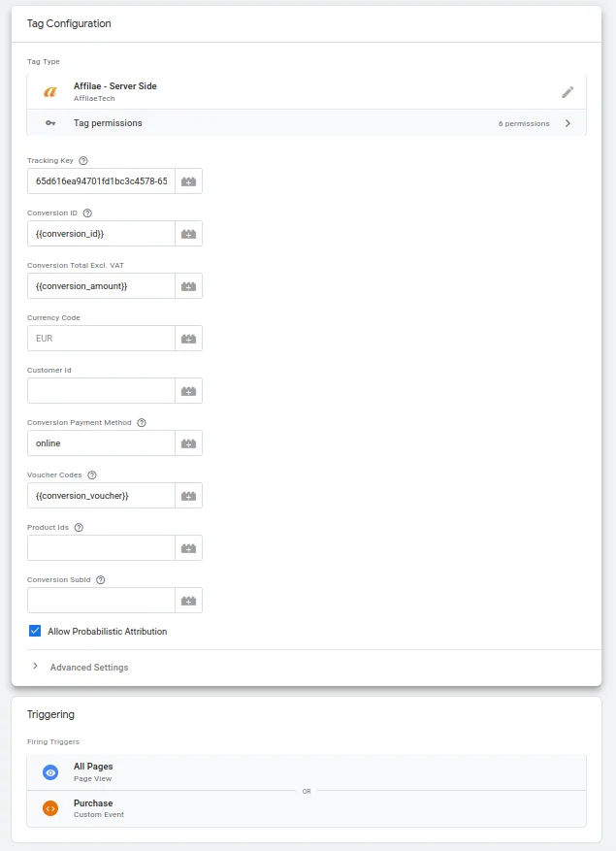This screenshot has width=616, height=851.
Task: Open variable picker for Customer Id
Action: 188,391
